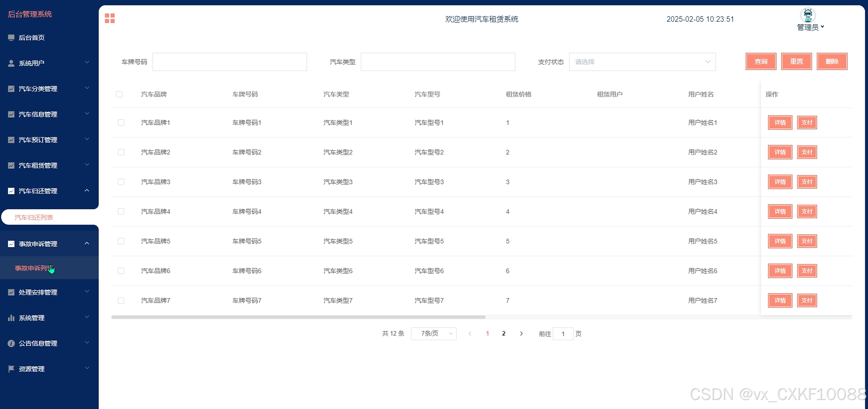Click the orange grid menu icon

click(x=110, y=18)
